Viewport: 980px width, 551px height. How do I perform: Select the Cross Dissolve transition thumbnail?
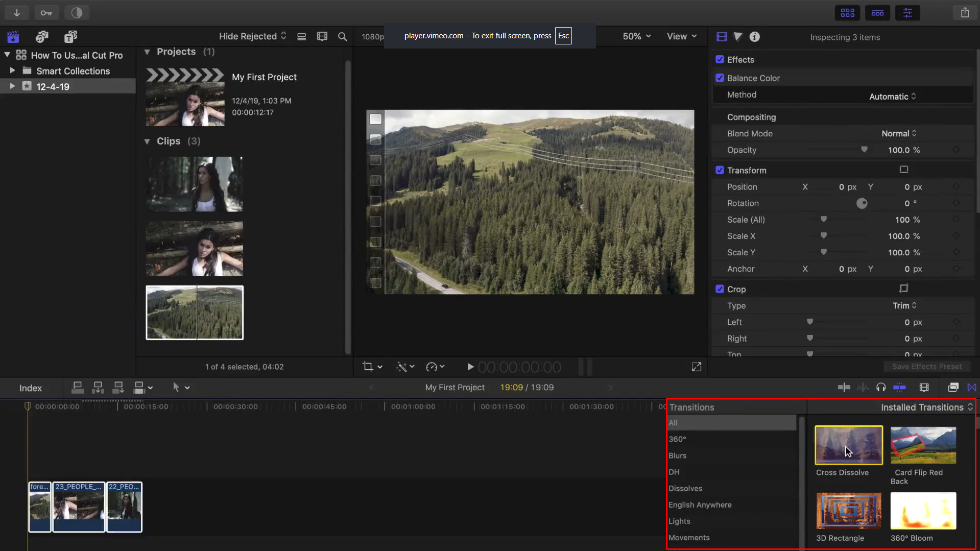coord(848,445)
